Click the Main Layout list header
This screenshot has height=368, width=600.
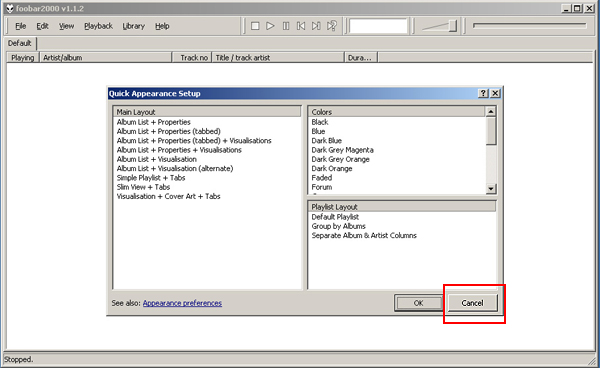tap(207, 112)
